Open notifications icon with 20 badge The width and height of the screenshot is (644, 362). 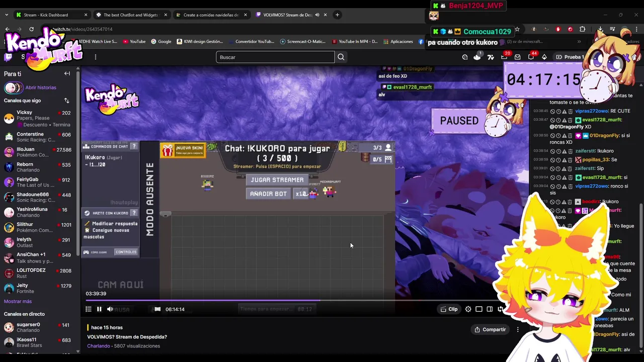[x=504, y=57]
